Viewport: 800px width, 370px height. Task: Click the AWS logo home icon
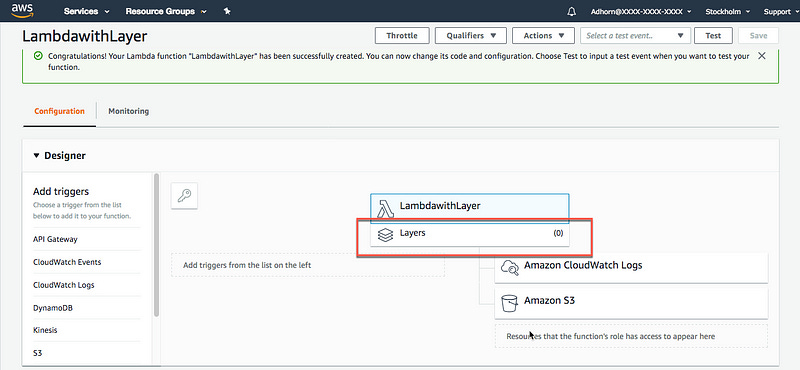pos(22,10)
